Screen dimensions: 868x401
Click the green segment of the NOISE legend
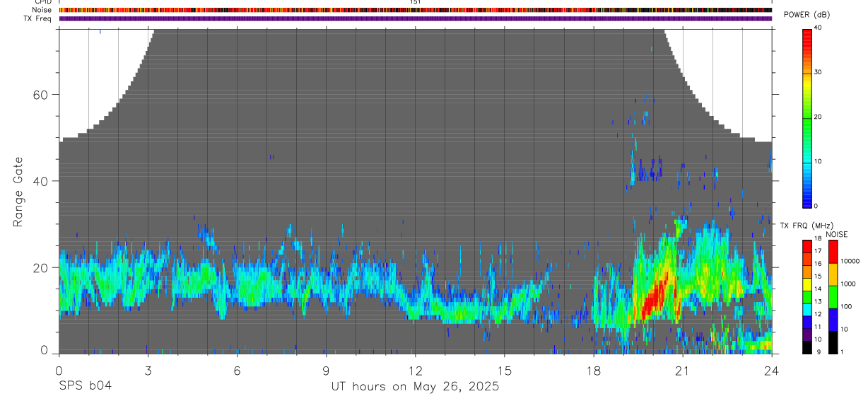pyautogui.click(x=833, y=297)
